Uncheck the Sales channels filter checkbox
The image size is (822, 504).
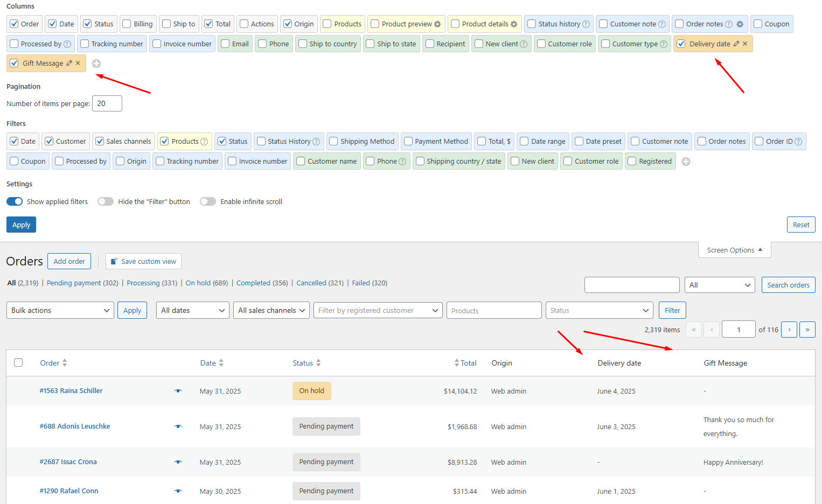click(x=100, y=141)
